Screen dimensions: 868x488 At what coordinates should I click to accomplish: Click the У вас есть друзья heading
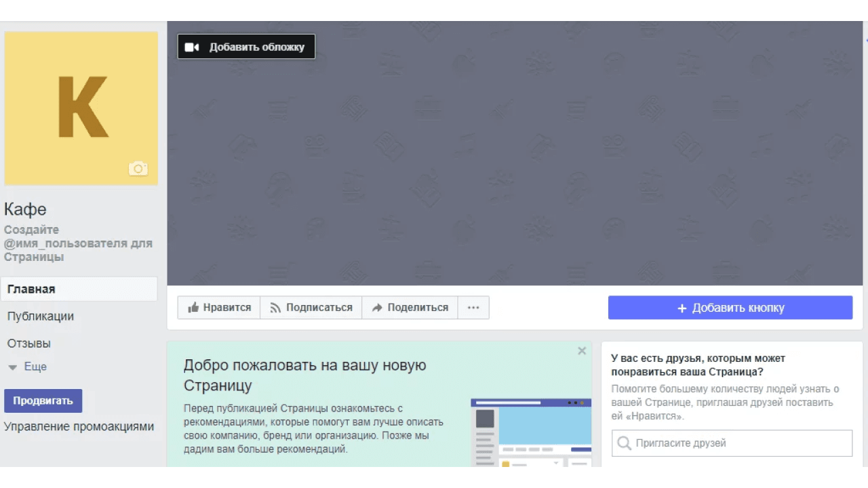pyautogui.click(x=698, y=365)
